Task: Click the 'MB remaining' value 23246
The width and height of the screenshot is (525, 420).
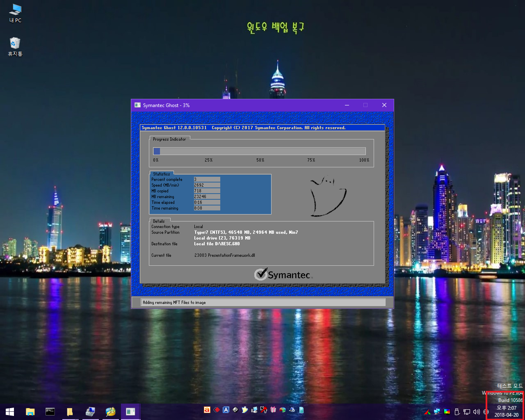Action: [x=207, y=196]
